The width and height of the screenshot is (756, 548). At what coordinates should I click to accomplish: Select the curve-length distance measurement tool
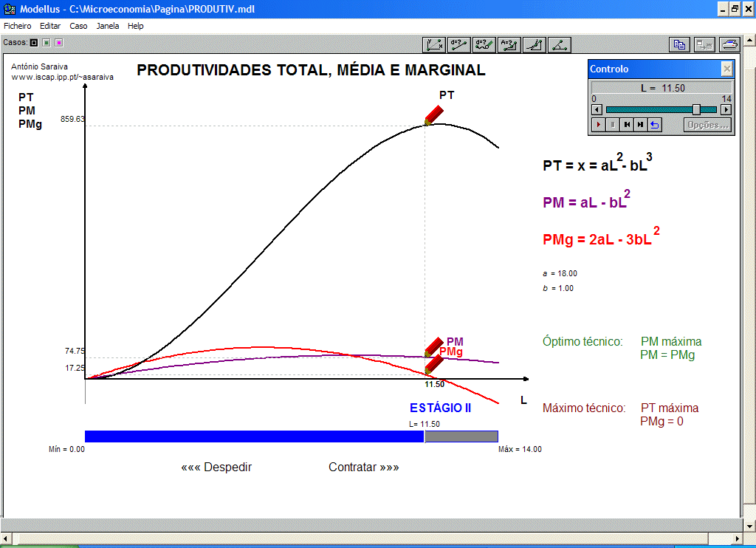click(x=484, y=45)
